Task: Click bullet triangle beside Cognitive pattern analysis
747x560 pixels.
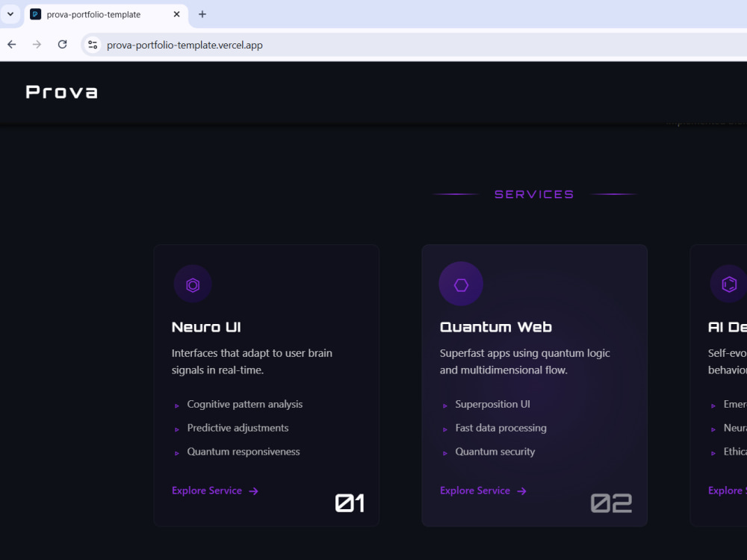Action: (177, 405)
